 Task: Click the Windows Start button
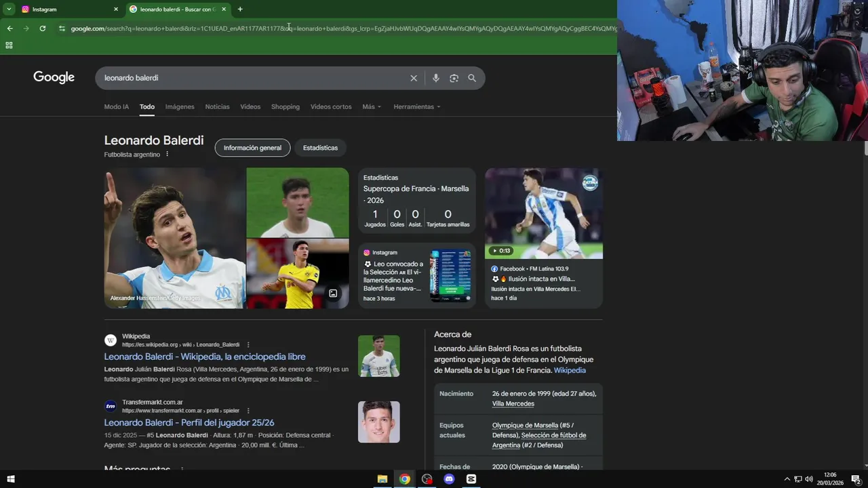point(10,479)
